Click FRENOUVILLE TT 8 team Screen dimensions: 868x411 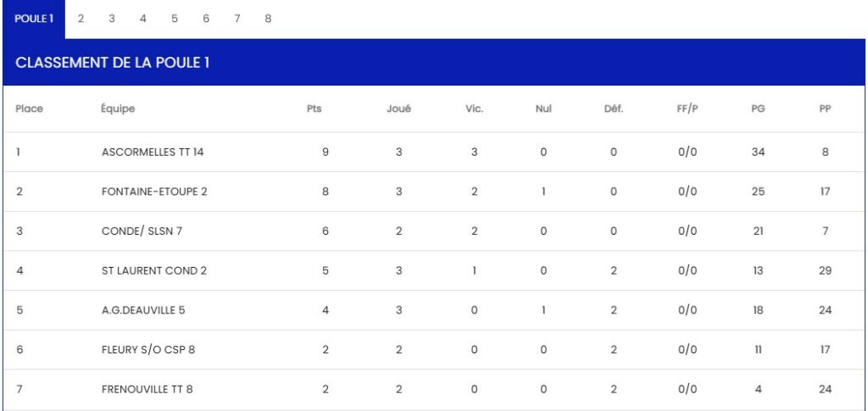[149, 390]
